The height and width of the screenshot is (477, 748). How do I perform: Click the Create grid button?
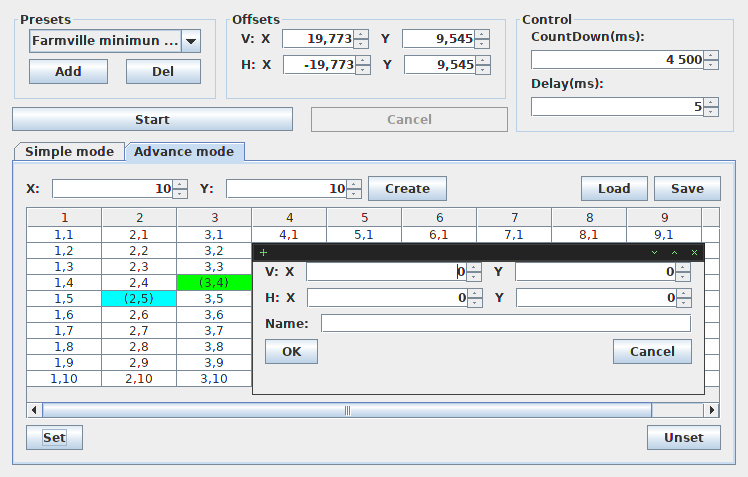[x=407, y=189]
